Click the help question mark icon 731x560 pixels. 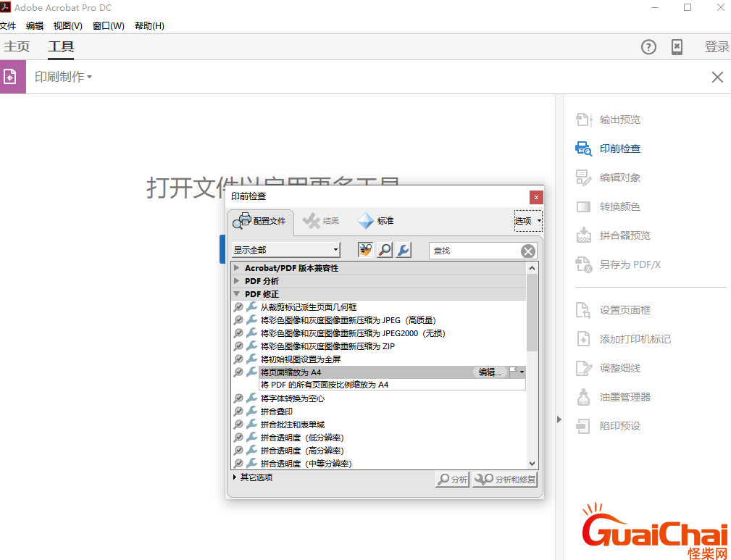pos(648,46)
